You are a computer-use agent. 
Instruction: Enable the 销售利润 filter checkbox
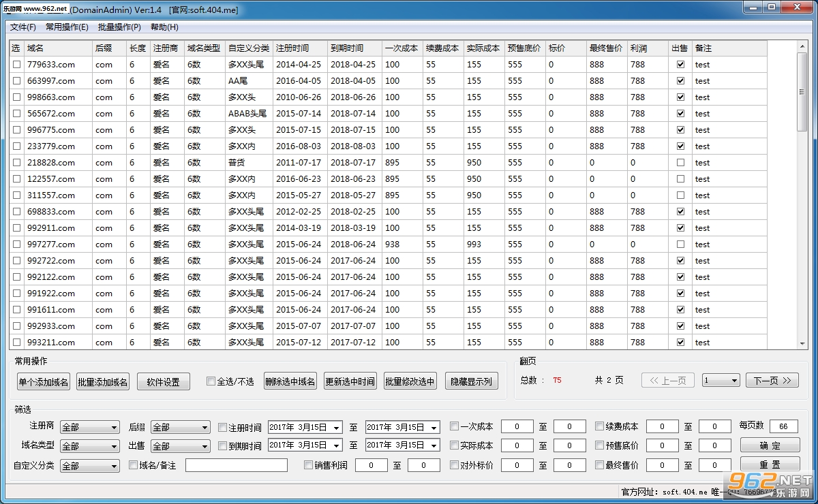point(308,465)
